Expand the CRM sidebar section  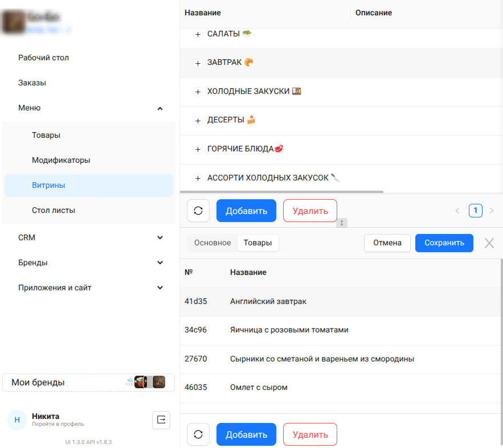point(160,238)
